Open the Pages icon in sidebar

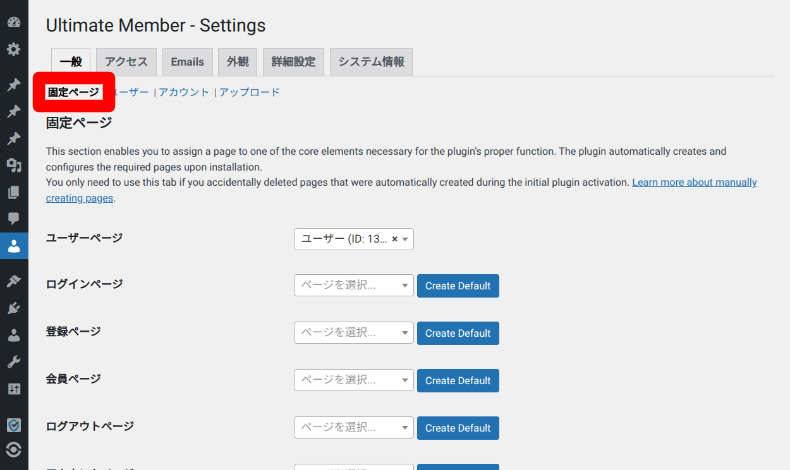point(14,192)
